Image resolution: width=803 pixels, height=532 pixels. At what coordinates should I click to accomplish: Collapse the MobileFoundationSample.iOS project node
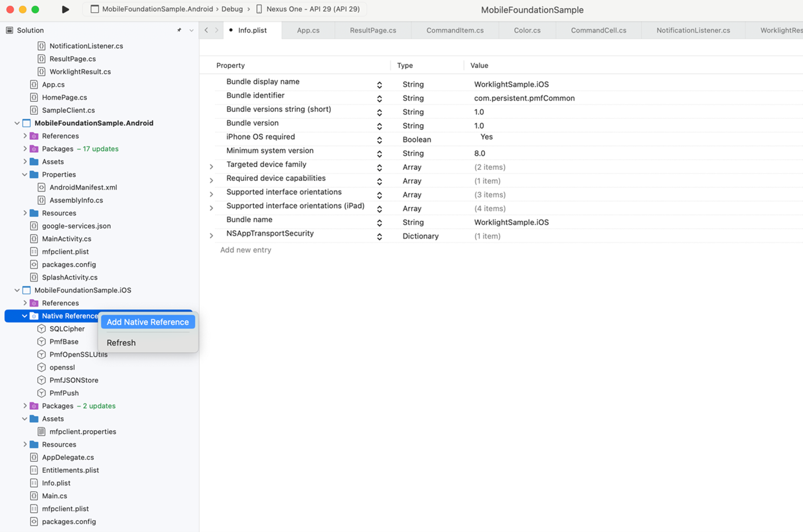[17, 290]
